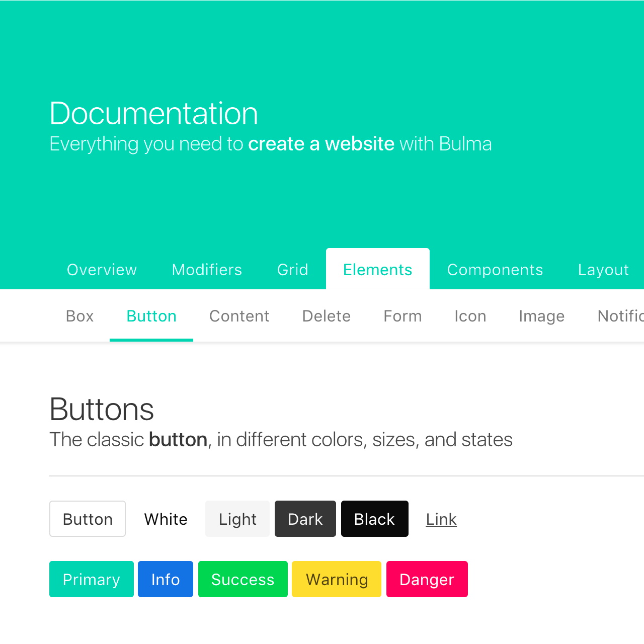Viewport: 644px width, 644px height.
Task: Go to the Grid tab
Action: (292, 270)
